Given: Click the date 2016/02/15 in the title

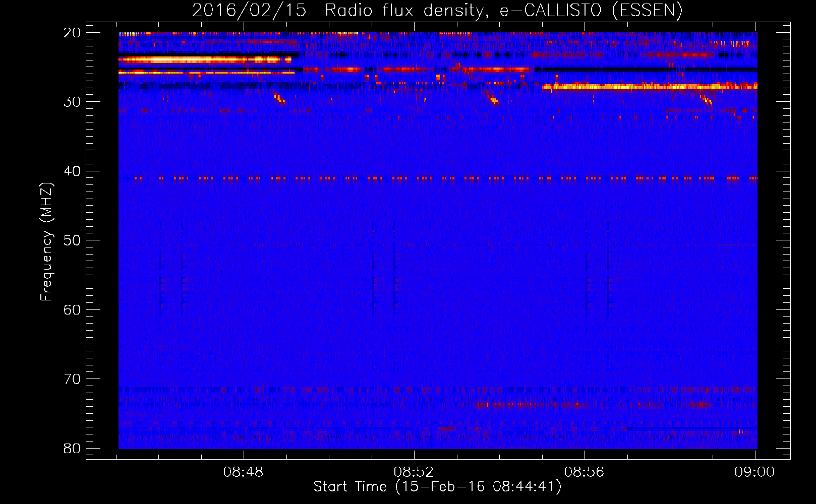Looking at the screenshot, I should (x=249, y=11).
